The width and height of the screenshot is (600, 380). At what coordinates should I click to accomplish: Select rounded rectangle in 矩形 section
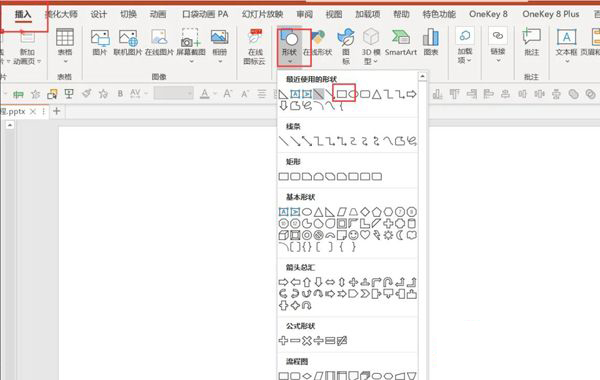(295, 176)
